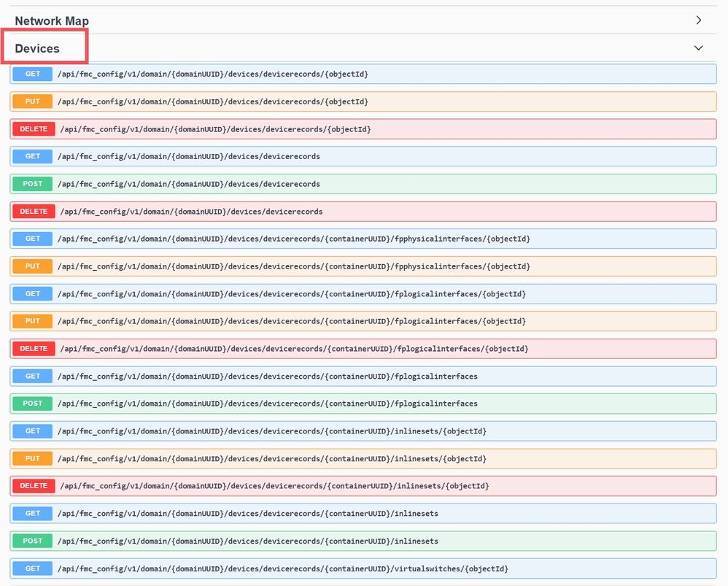Expand GET fplogicalinterfaces/{objectId} row
Viewport: 728px width, 586px height.
click(363, 294)
